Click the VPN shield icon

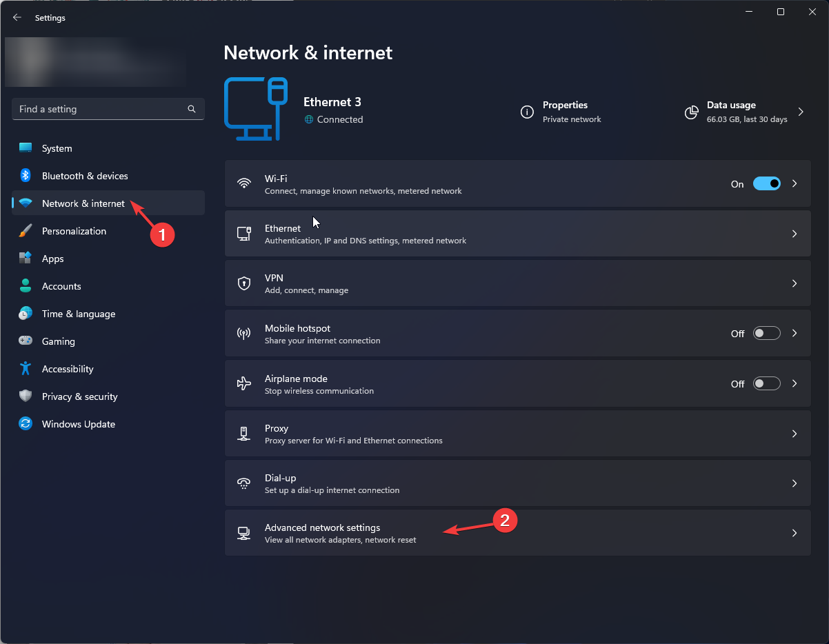[x=243, y=283]
